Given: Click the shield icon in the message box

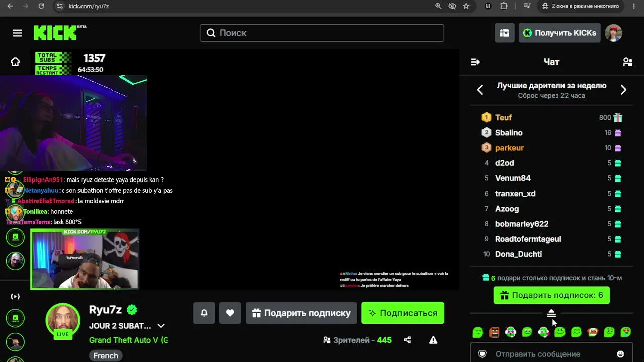Looking at the screenshot, I should tap(482, 354).
